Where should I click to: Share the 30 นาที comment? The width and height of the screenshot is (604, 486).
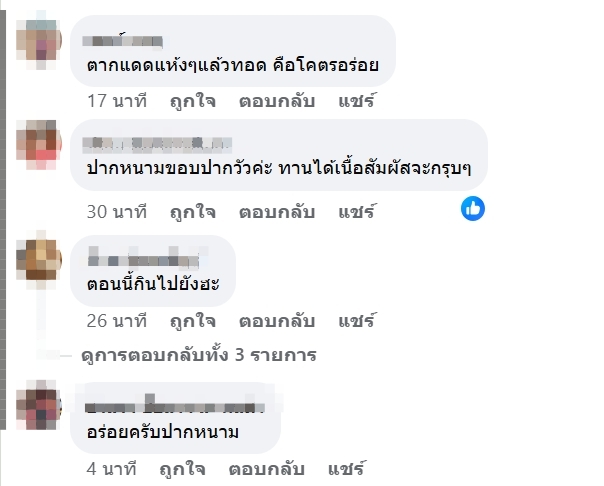(x=356, y=211)
